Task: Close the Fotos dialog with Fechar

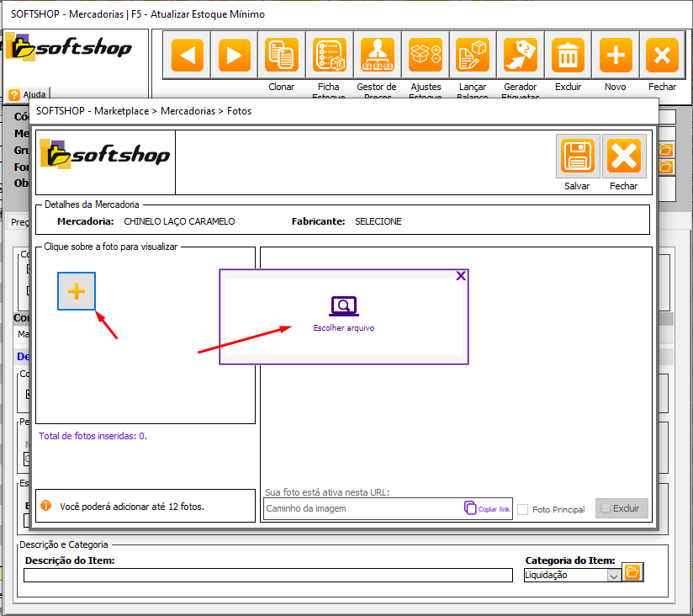Action: (623, 157)
